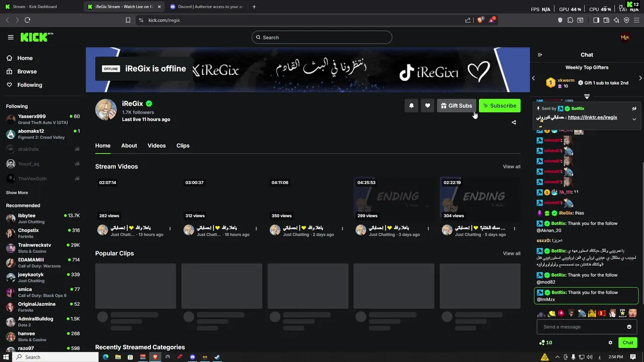
Task: Focus the Kick search field
Action: point(322,37)
